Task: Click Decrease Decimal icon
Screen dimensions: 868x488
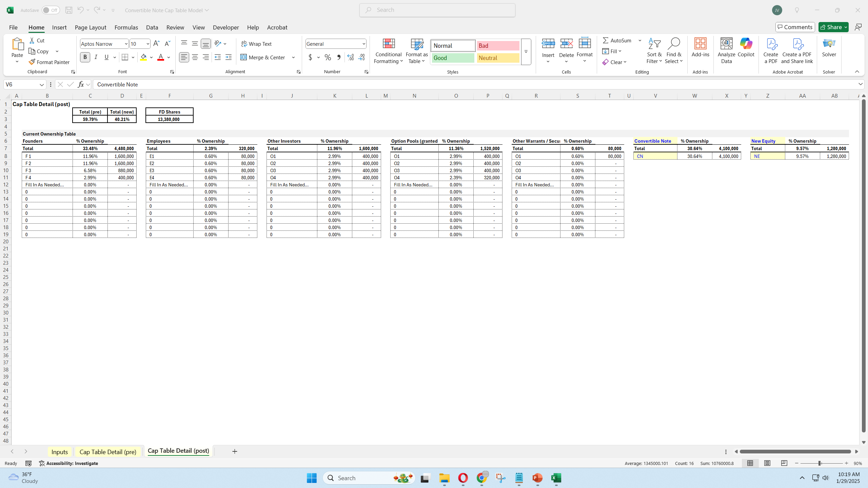Action: pyautogui.click(x=361, y=58)
